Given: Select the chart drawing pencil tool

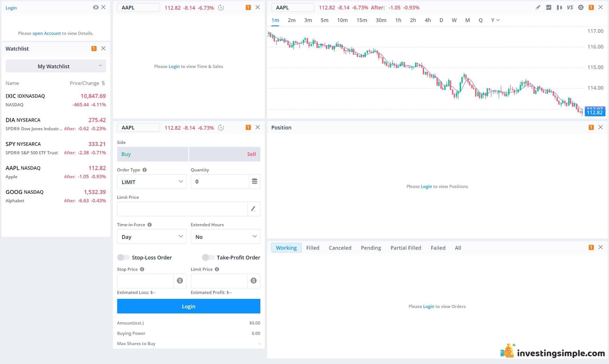Looking at the screenshot, I should click(x=538, y=8).
